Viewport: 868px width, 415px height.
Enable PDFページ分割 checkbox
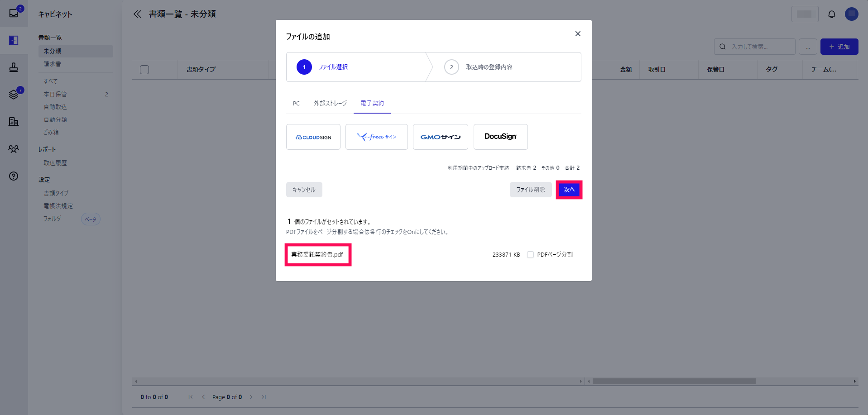[530, 255]
